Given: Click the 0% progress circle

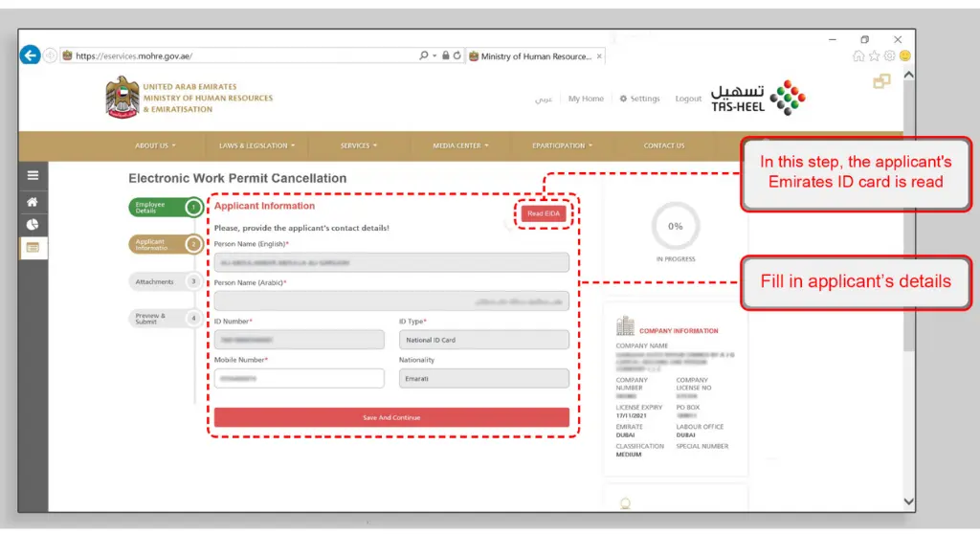Looking at the screenshot, I should (675, 227).
